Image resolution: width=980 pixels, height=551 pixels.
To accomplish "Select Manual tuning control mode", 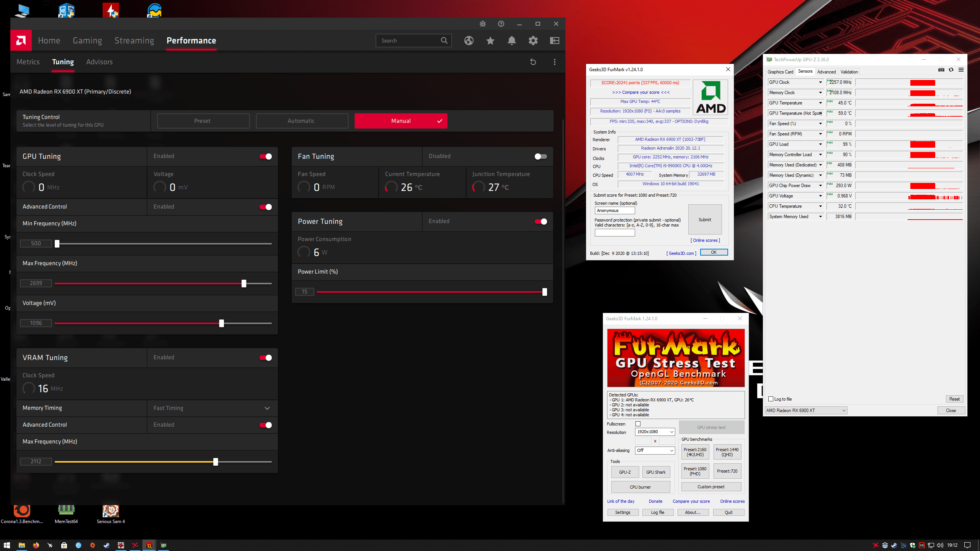I will pyautogui.click(x=401, y=121).
